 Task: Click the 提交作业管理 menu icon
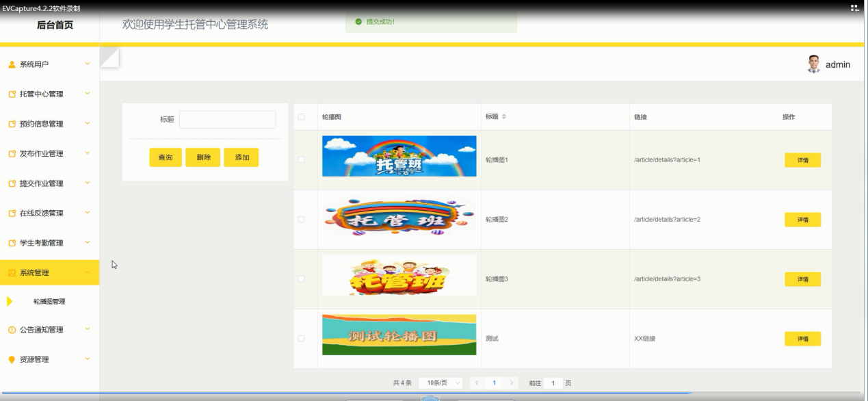pyautogui.click(x=12, y=183)
